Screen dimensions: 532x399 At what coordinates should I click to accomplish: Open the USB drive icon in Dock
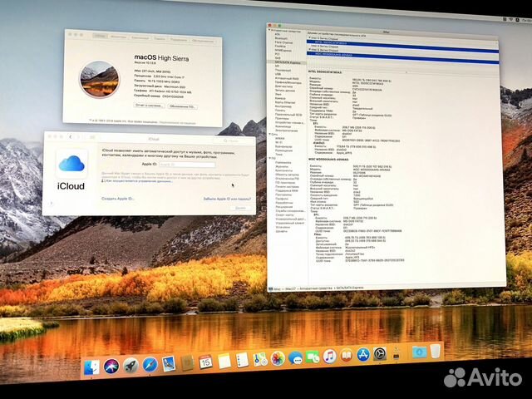(397, 353)
